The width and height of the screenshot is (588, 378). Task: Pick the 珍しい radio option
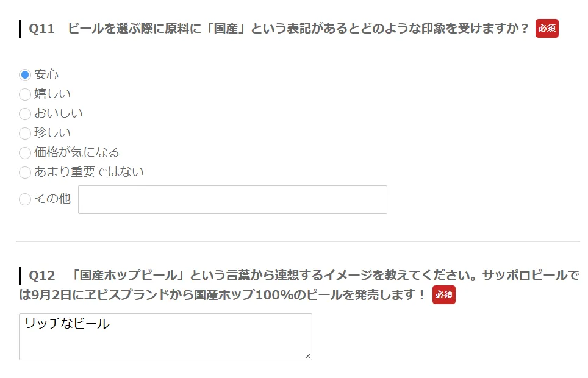25,134
